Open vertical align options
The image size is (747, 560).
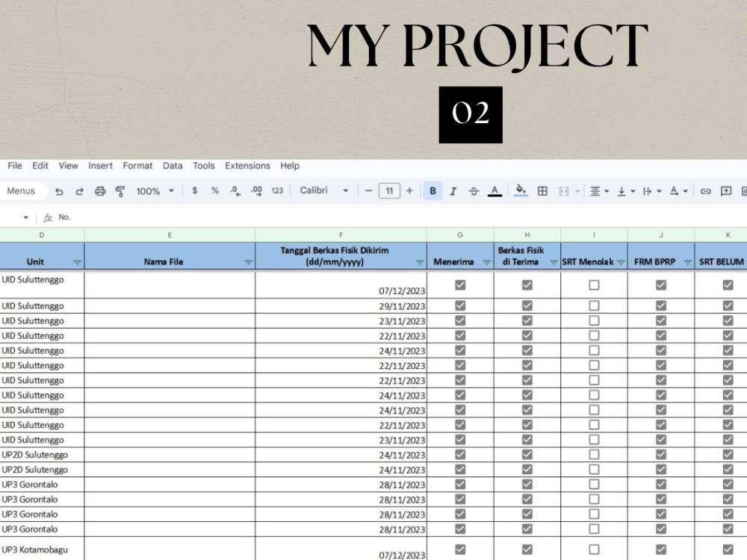pyautogui.click(x=626, y=191)
